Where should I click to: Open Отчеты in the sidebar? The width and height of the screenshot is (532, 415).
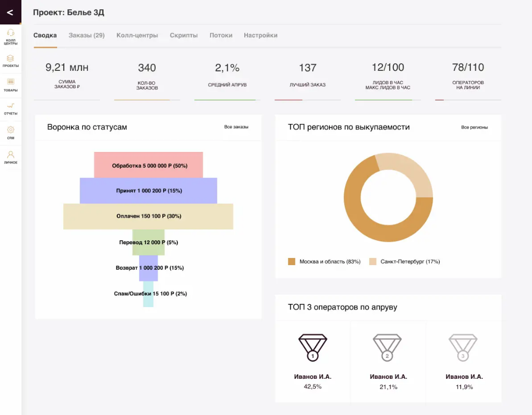[11, 109]
